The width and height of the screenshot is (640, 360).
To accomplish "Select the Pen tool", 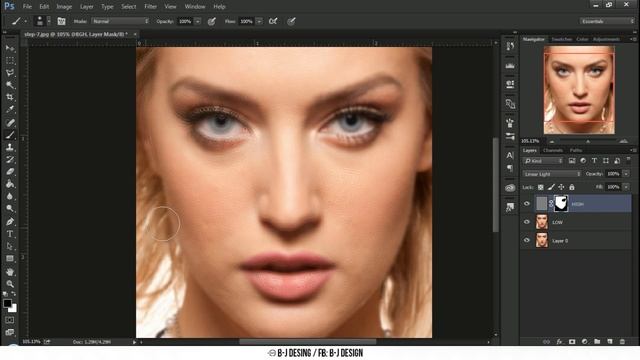I will tap(10, 222).
